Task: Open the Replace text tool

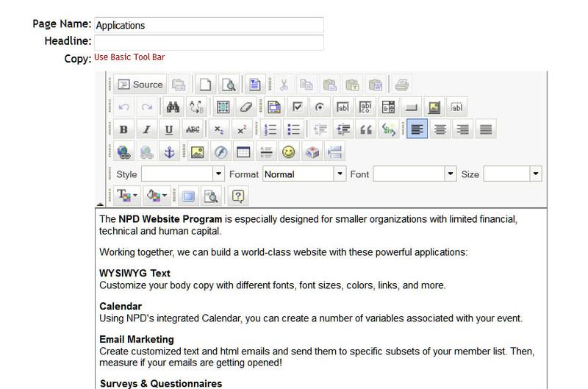Action: pyautogui.click(x=196, y=107)
